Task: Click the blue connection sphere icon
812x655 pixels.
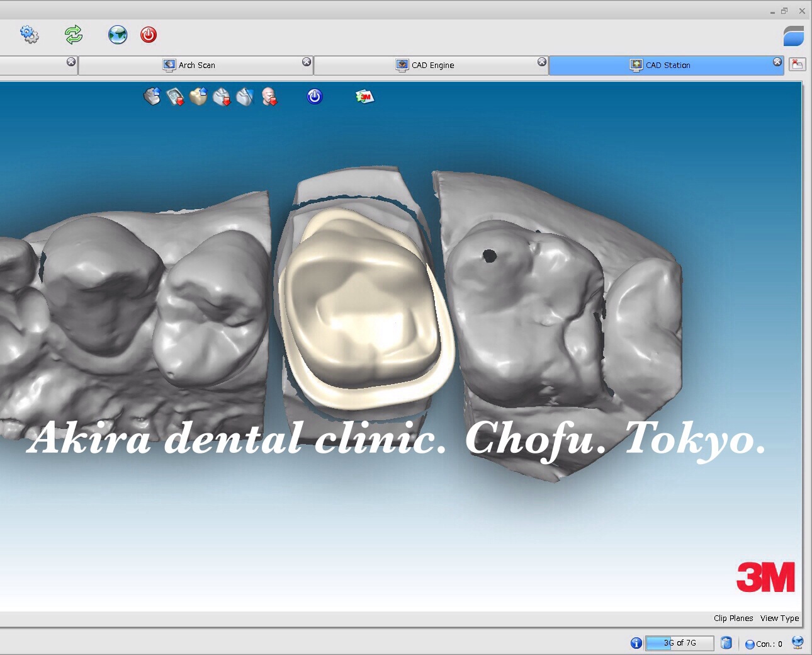Action: pyautogui.click(x=750, y=644)
